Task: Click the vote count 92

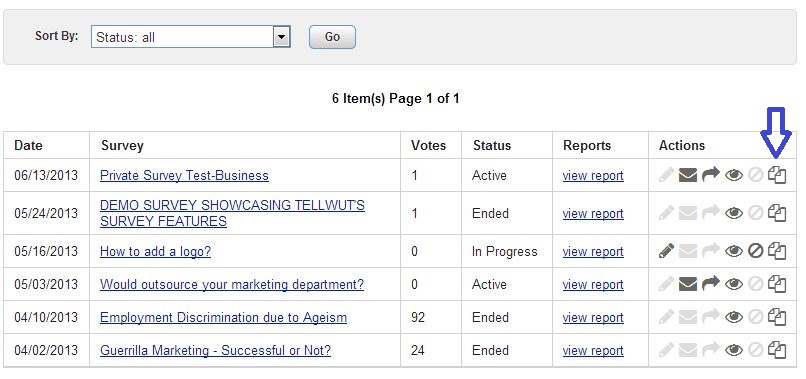Action: 418,317
